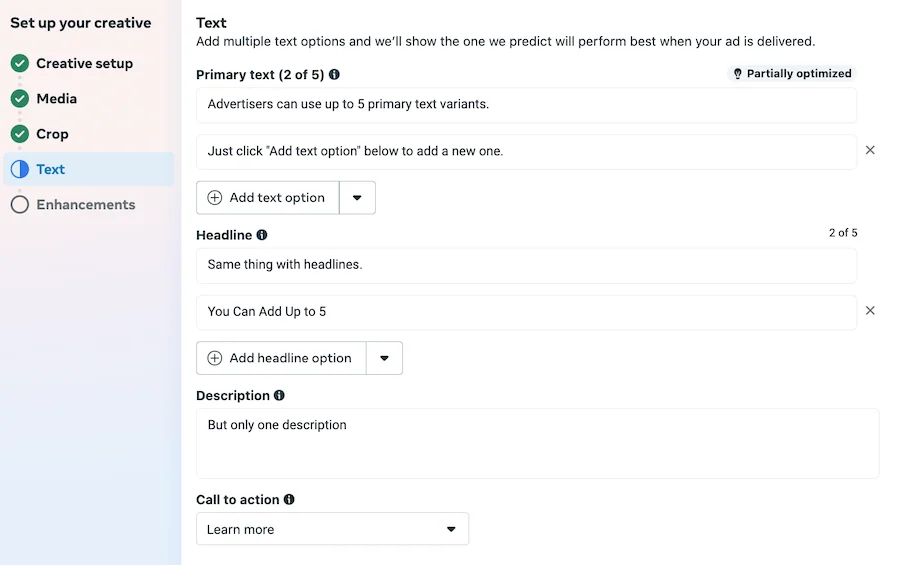This screenshot has height=565, width=900.
Task: Click info icon beside Call to action
Action: click(289, 499)
